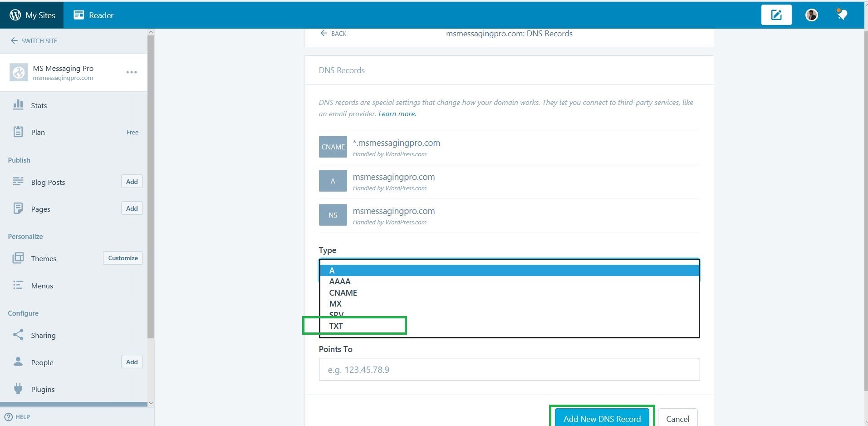Image resolution: width=868 pixels, height=426 pixels.
Task: Pick the MX record type option
Action: pyautogui.click(x=335, y=304)
